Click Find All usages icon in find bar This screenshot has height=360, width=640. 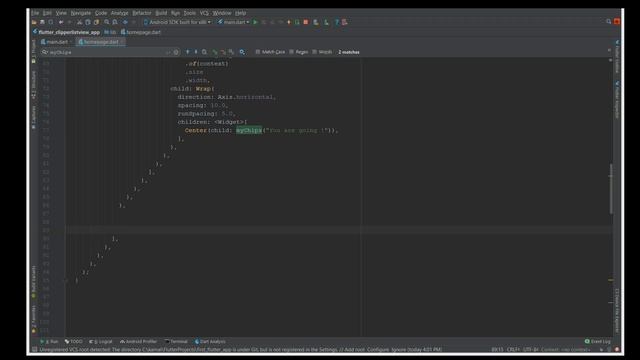click(x=204, y=52)
